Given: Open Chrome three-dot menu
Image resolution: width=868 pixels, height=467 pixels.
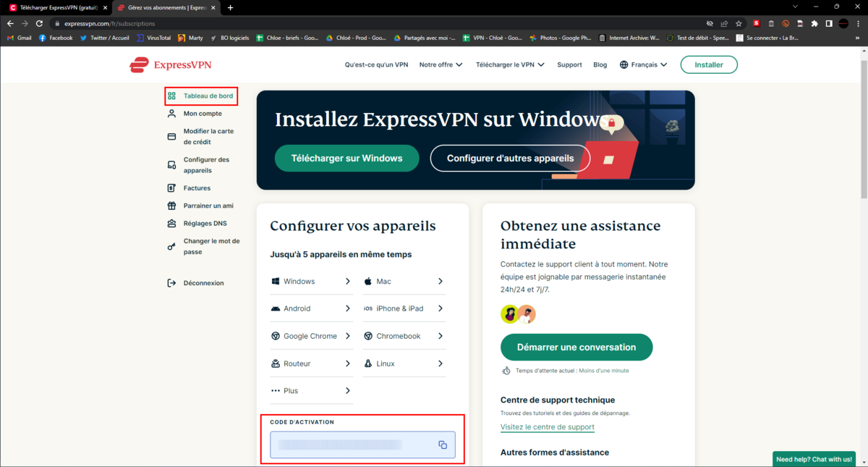Looking at the screenshot, I should point(859,23).
